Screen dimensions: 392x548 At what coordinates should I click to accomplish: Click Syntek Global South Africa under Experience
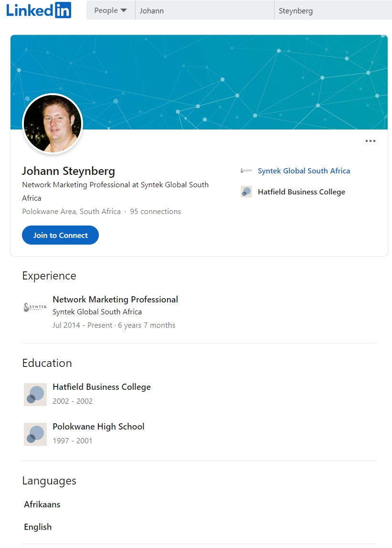pos(97,312)
